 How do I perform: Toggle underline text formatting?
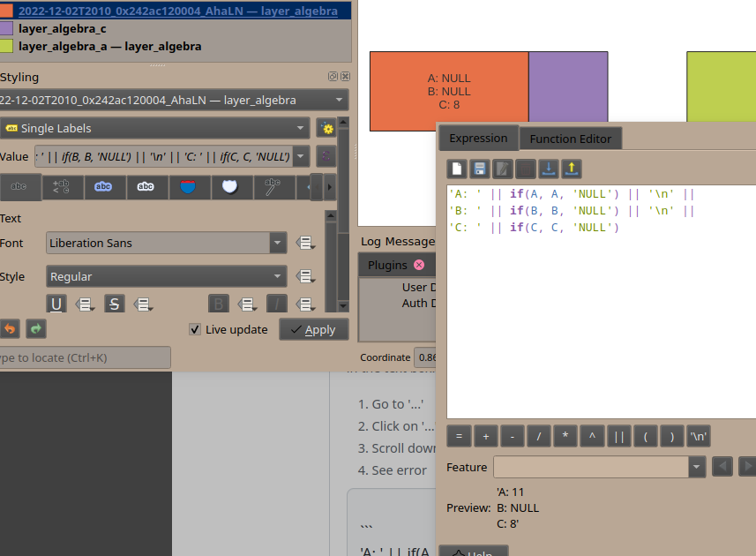(56, 304)
